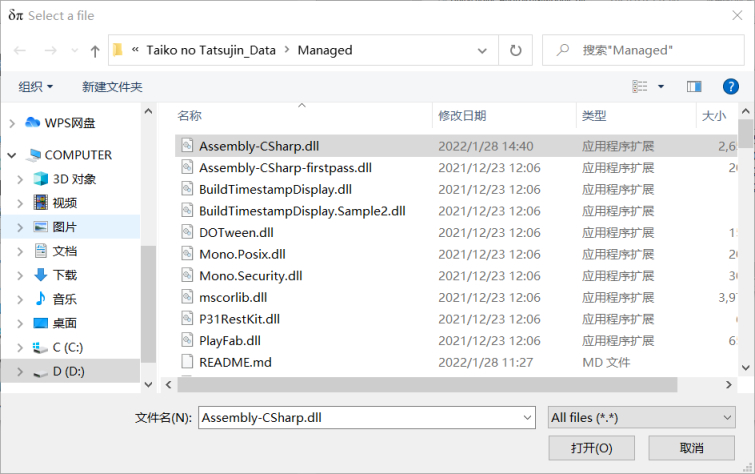Expand the D (D:) drive node
755x474 pixels.
pyautogui.click(x=20, y=372)
